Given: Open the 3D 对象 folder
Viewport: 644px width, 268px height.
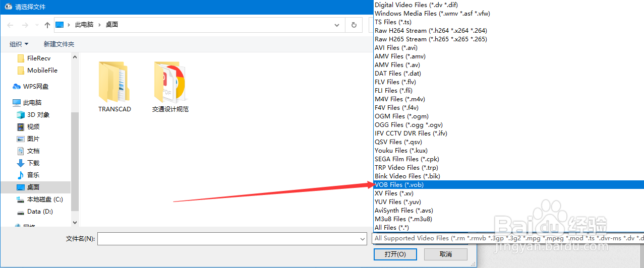Looking at the screenshot, I should 33,114.
